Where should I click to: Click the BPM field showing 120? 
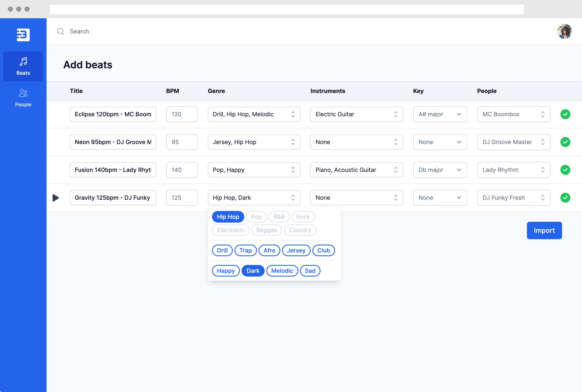(182, 114)
